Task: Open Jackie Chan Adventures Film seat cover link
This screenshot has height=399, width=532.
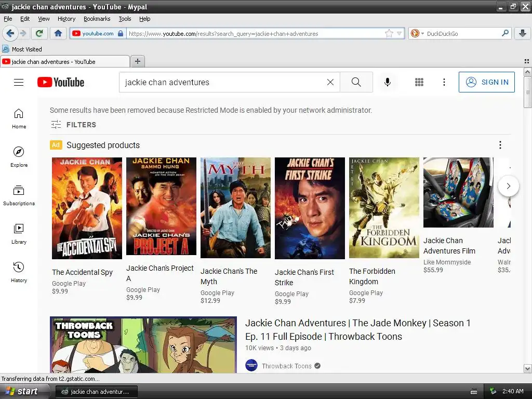Action: (x=449, y=246)
